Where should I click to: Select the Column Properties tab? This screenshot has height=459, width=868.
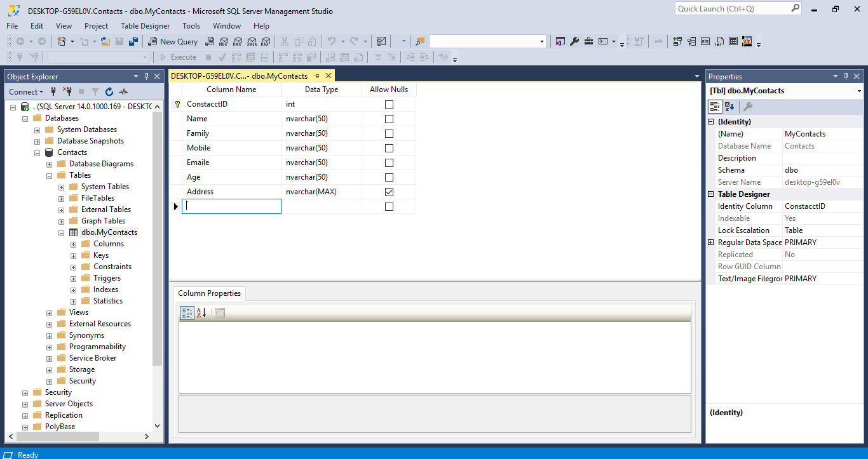point(209,293)
